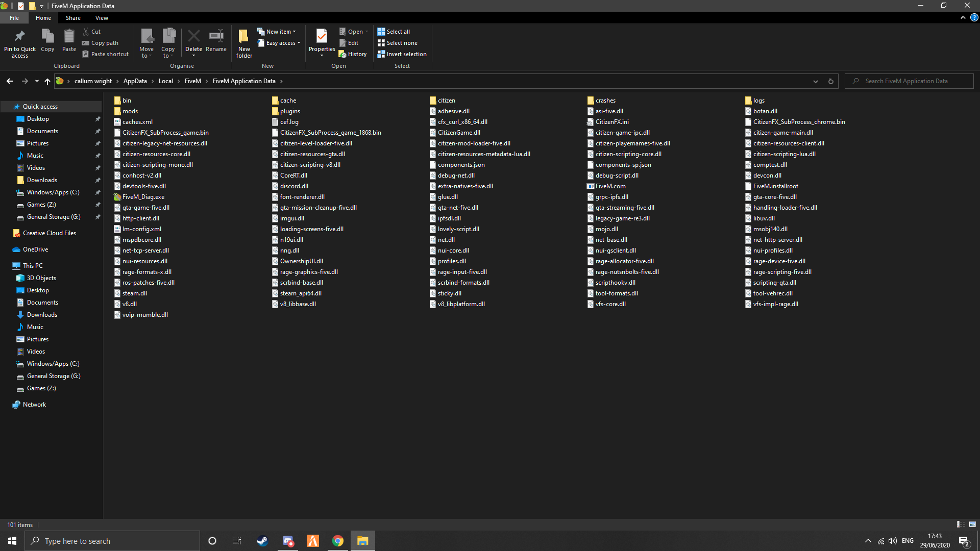Launch Steam from the taskbar

262,540
